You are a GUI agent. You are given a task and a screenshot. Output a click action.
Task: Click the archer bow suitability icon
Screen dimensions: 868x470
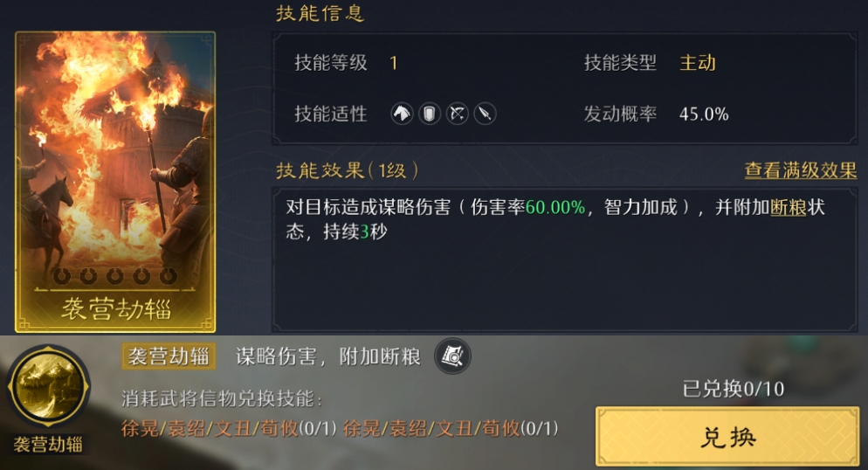[458, 114]
